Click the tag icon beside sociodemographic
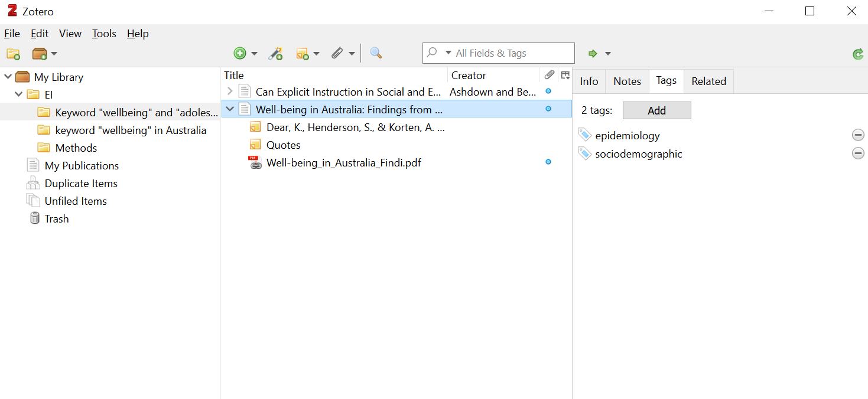The height and width of the screenshot is (399, 868). click(x=584, y=153)
